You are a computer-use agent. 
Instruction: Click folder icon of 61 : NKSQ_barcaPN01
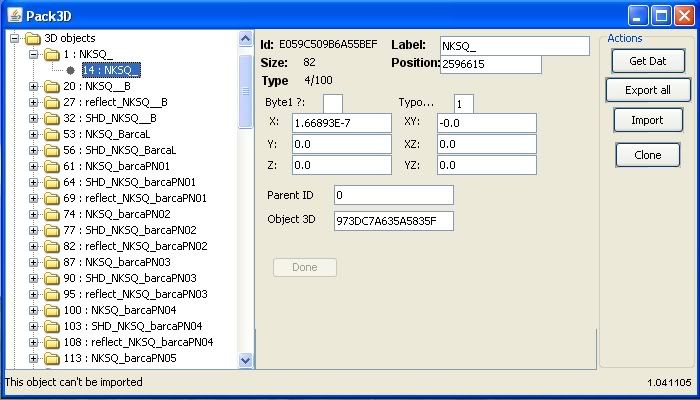(x=52, y=167)
